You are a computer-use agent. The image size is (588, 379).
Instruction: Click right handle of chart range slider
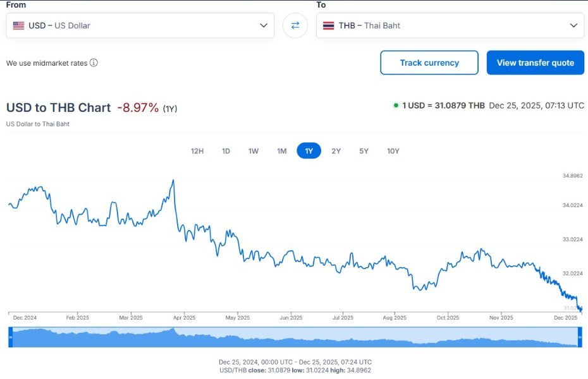coord(579,337)
